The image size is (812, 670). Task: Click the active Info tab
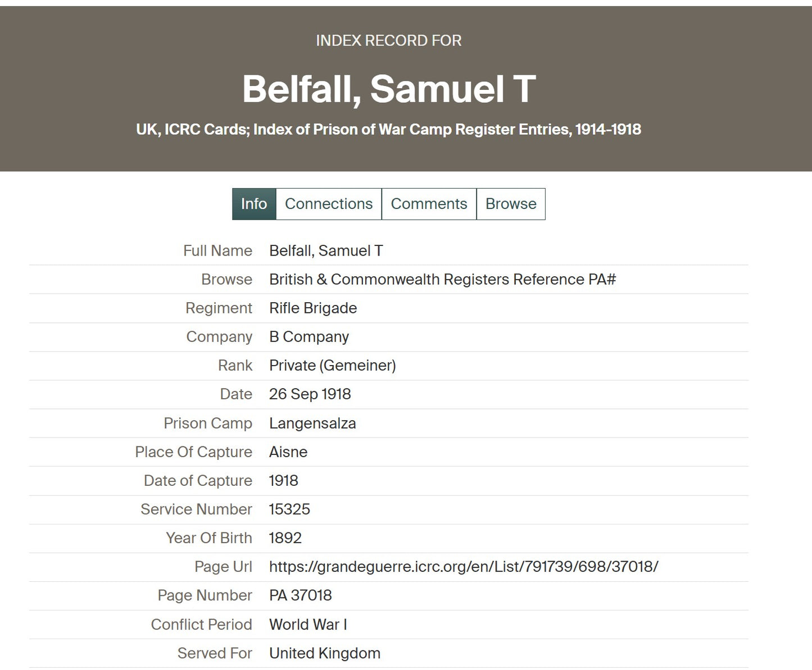[254, 204]
